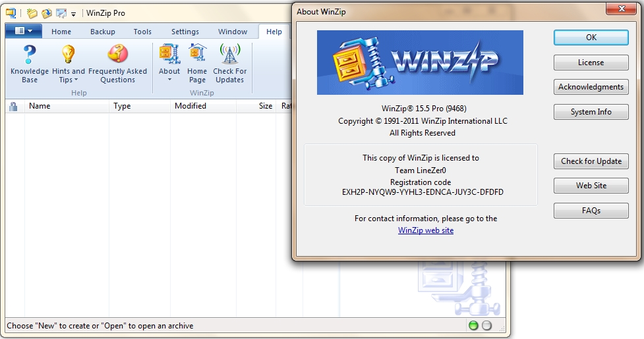
Task: Click the lock column header icon
Action: (14, 107)
